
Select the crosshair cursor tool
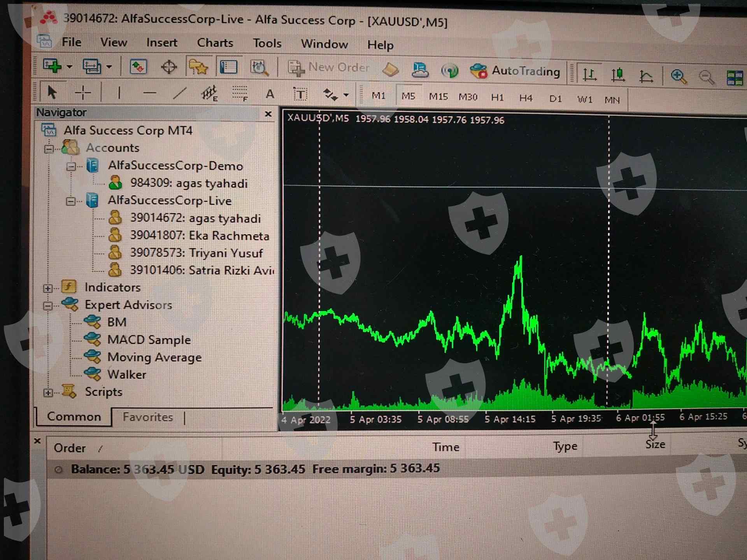coord(83,93)
